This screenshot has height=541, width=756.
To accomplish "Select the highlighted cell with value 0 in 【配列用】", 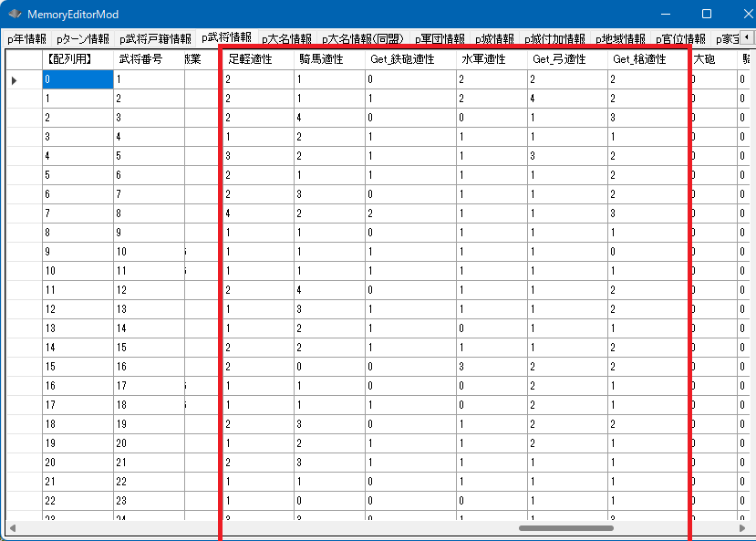I will coord(77,80).
